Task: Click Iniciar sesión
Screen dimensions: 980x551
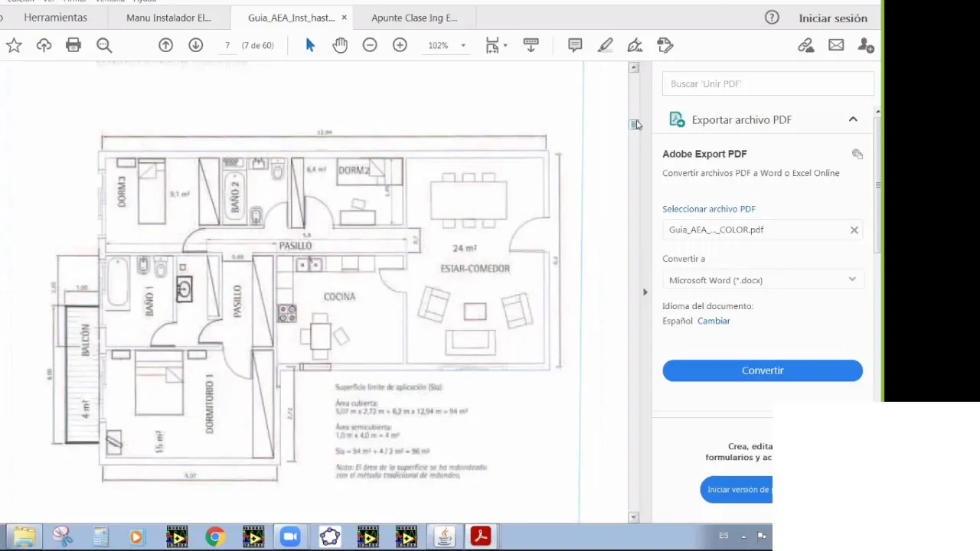Action: point(833,18)
